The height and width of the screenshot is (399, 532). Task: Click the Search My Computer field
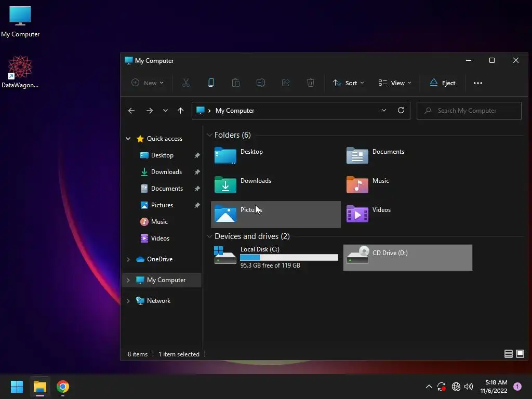(x=469, y=111)
